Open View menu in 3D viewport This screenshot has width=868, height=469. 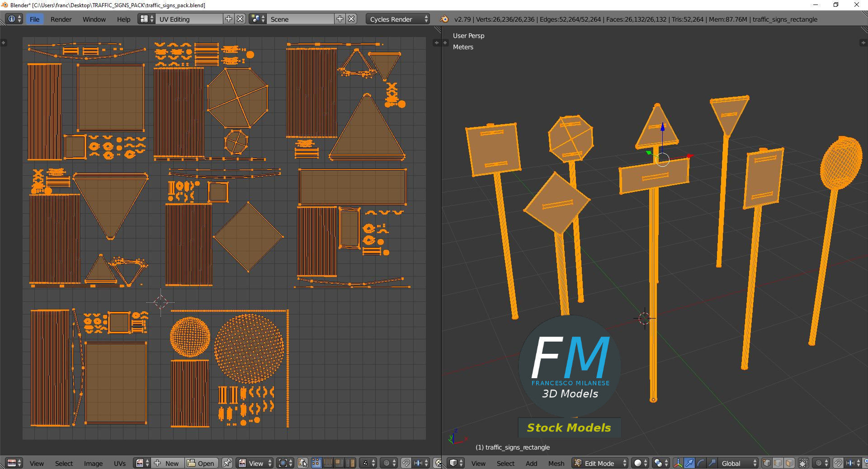coord(478,463)
